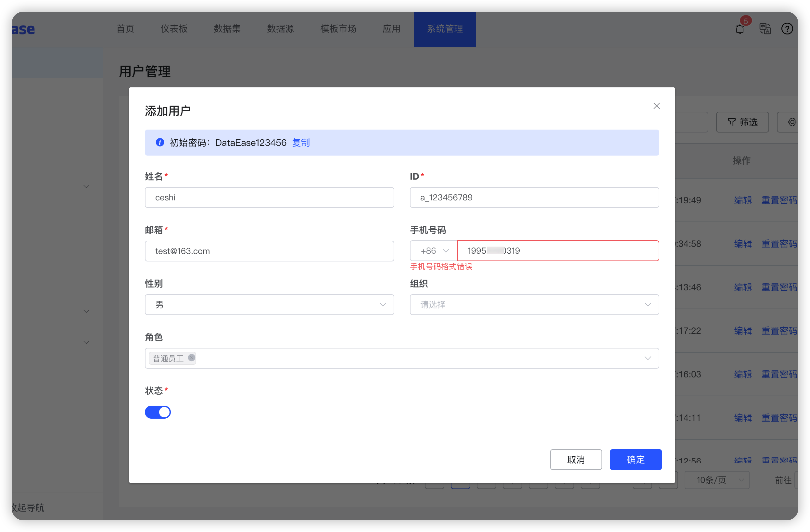The width and height of the screenshot is (810, 532).
Task: Click the ID input field
Action: pyautogui.click(x=534, y=197)
